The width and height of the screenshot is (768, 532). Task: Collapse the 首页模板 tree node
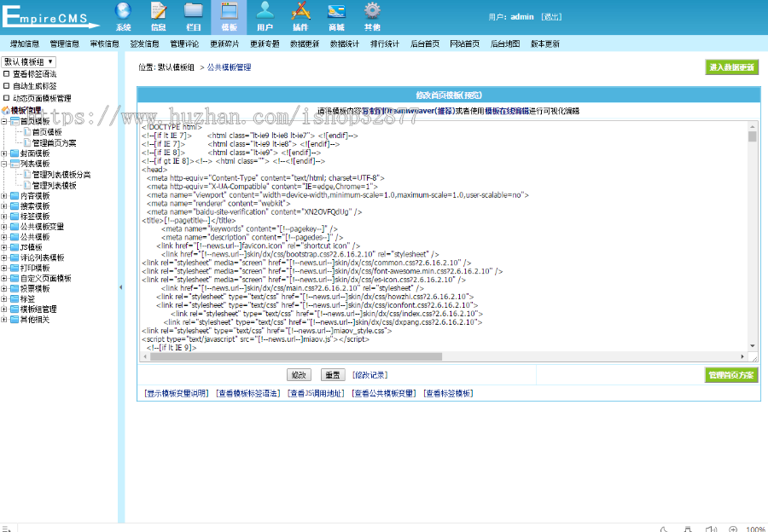click(x=4, y=121)
